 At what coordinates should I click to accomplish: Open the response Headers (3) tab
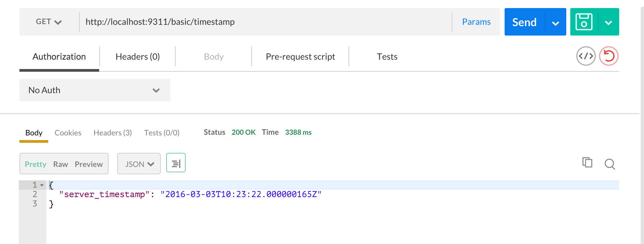tap(113, 133)
